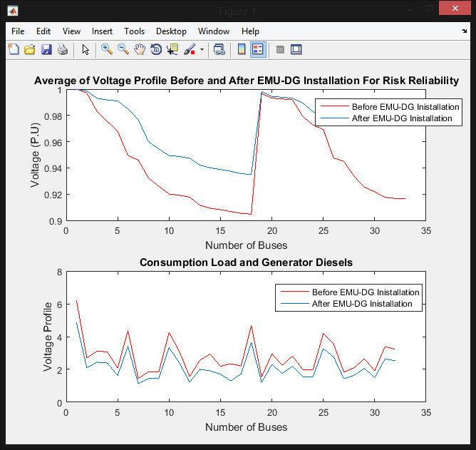Click the top plot's 'Before EMU-DG Inistallation' legend entry
The image size is (476, 450).
click(x=390, y=107)
